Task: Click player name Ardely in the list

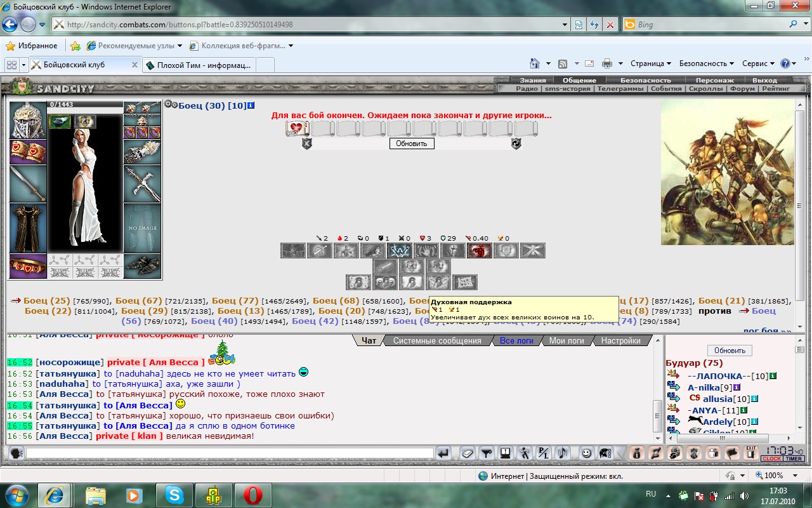Action: tap(718, 422)
